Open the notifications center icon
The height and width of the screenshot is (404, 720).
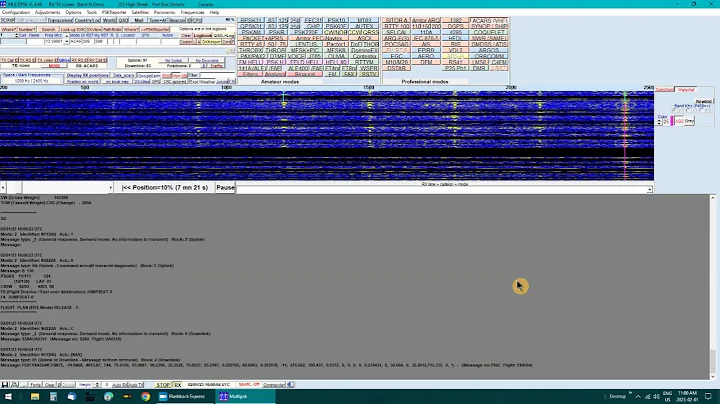coord(708,396)
